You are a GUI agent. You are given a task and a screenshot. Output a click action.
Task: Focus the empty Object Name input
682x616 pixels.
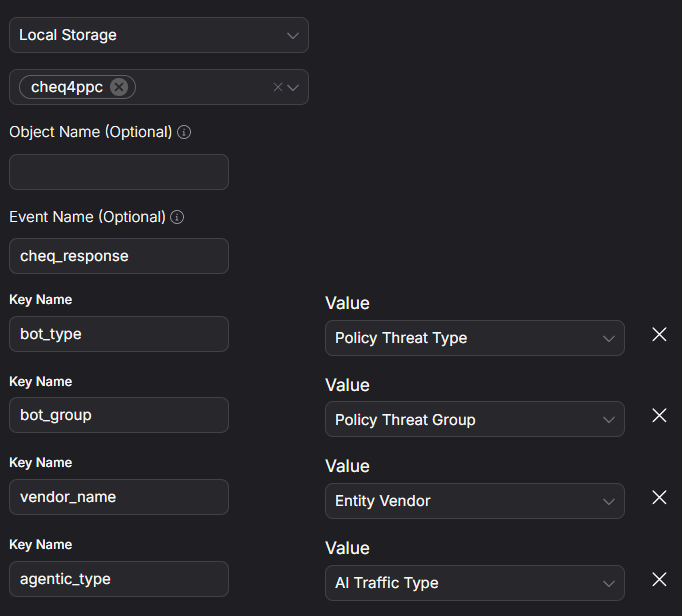click(x=119, y=172)
